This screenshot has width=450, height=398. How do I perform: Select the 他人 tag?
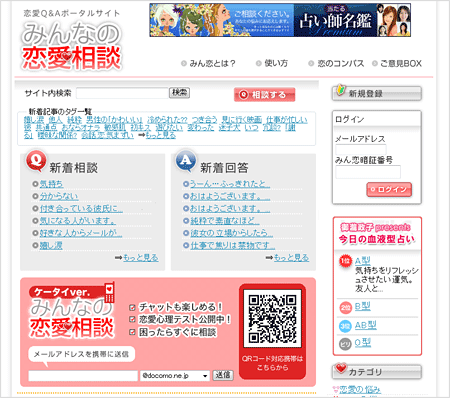(x=55, y=120)
